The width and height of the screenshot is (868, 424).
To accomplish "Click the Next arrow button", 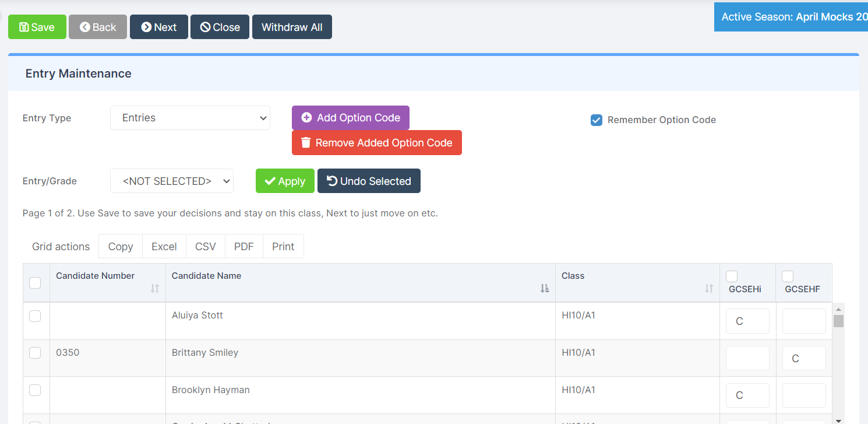I will click(159, 27).
